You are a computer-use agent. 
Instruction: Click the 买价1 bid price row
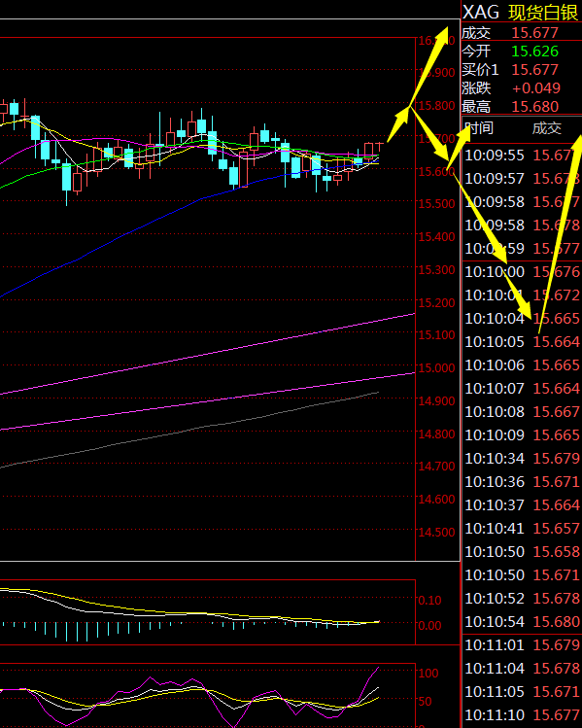tap(522, 70)
